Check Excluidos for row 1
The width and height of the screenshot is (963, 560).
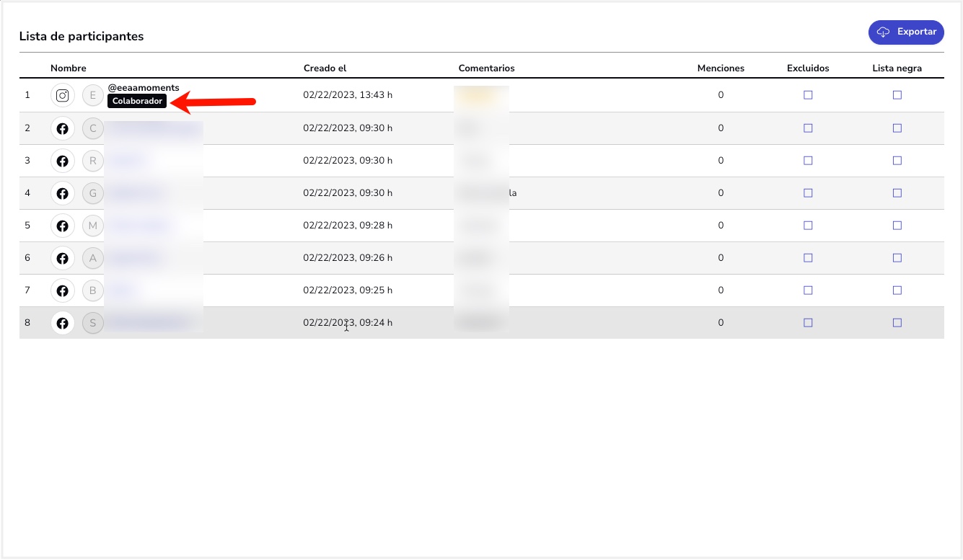808,95
